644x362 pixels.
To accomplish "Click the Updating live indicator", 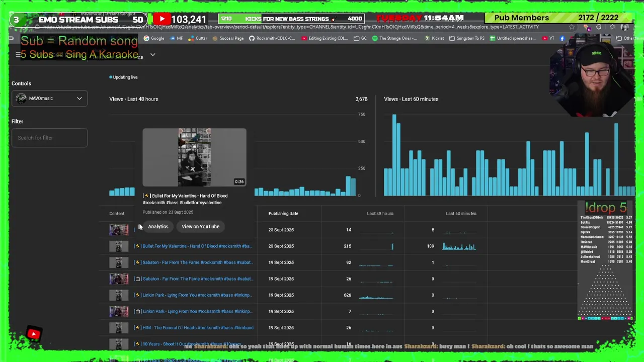I will 123,77.
